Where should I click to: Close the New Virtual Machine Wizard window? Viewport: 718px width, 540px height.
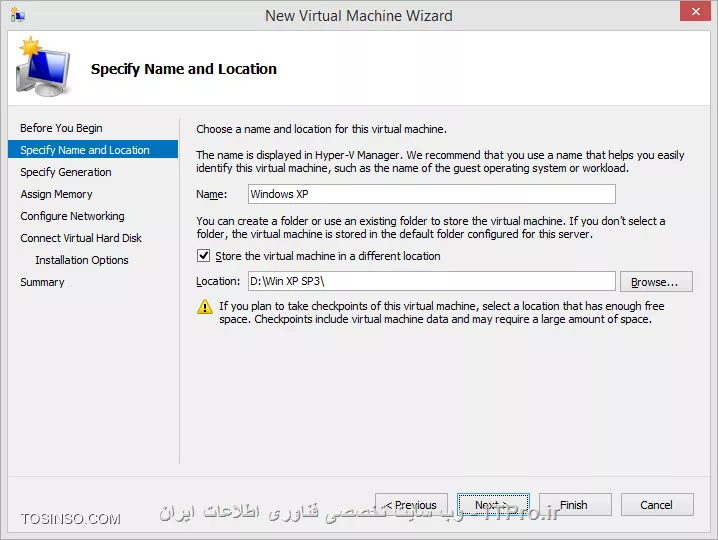695,11
